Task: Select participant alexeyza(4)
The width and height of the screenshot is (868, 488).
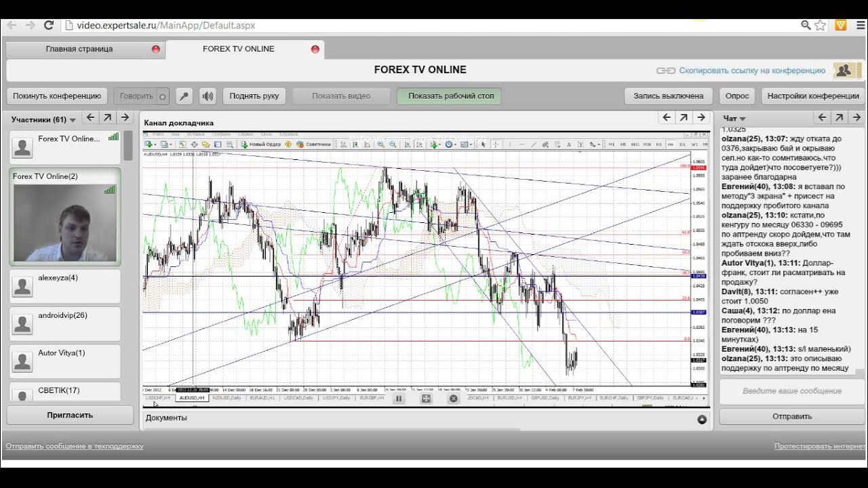Action: click(x=65, y=285)
